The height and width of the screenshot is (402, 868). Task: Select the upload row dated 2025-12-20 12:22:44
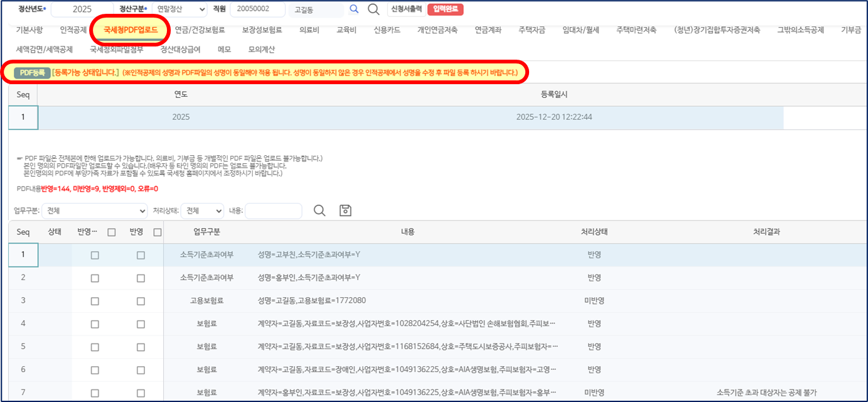(x=396, y=117)
